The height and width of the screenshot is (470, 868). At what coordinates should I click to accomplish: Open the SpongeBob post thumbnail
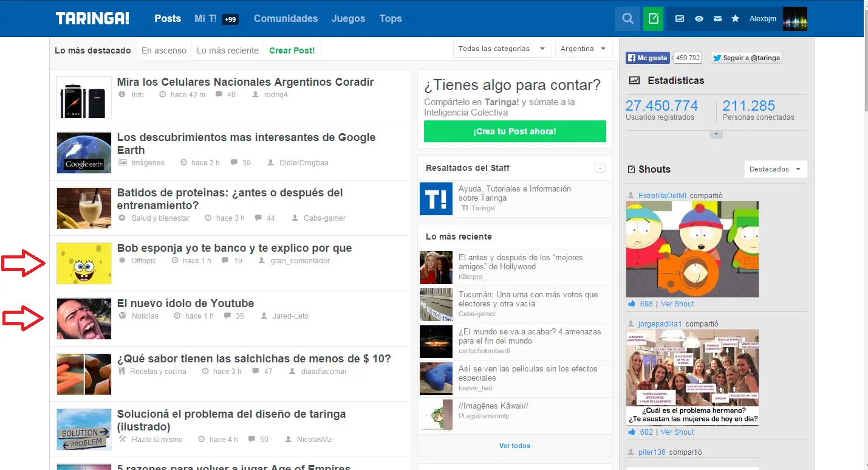[x=84, y=263]
